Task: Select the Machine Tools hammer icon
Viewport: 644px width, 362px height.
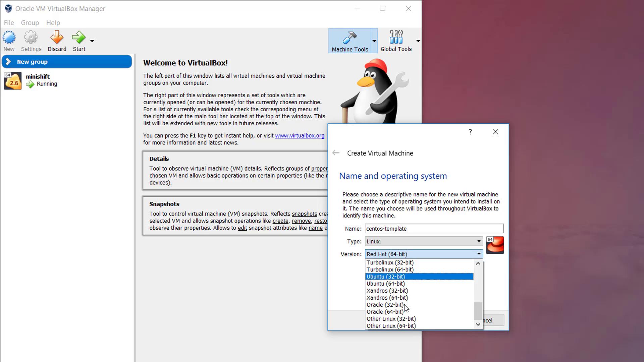Action: coord(350,38)
